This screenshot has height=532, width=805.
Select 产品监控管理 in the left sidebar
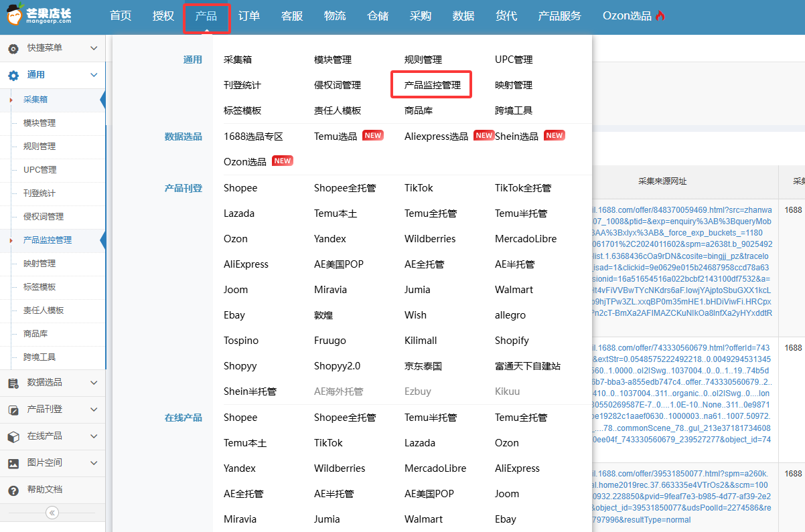tap(48, 240)
